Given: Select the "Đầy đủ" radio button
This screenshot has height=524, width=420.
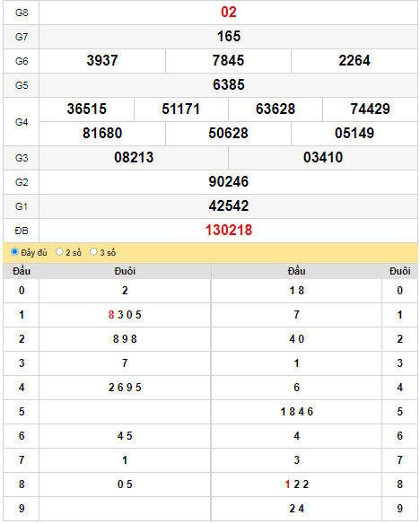Looking at the screenshot, I should pos(14,251).
